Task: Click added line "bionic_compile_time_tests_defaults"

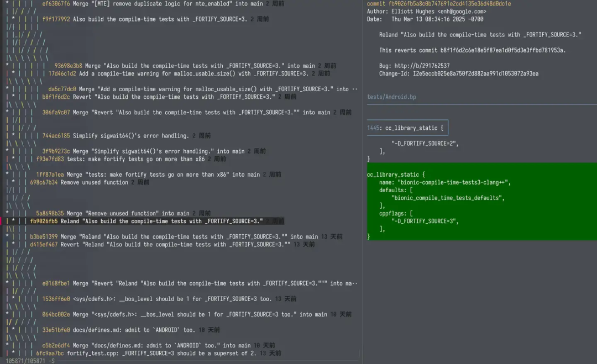Action: (x=448, y=198)
